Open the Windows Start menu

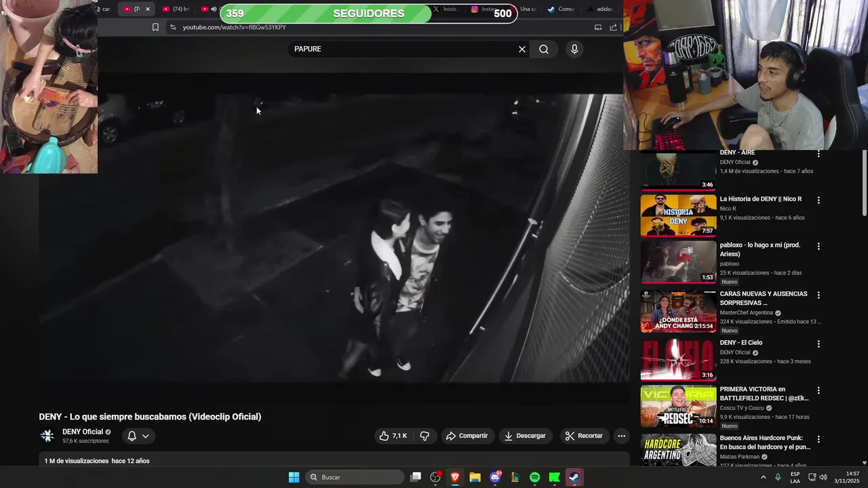click(294, 477)
